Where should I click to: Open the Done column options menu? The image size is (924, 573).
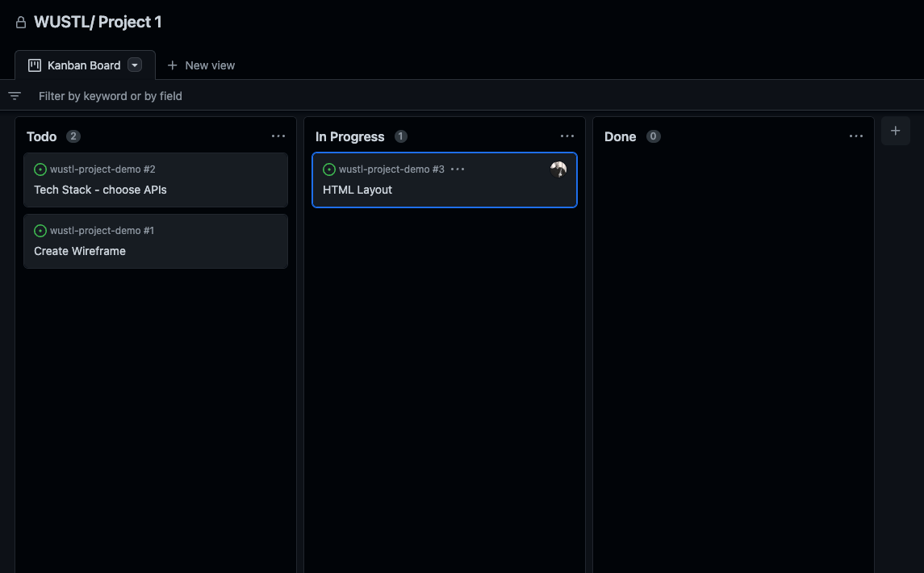tap(855, 136)
